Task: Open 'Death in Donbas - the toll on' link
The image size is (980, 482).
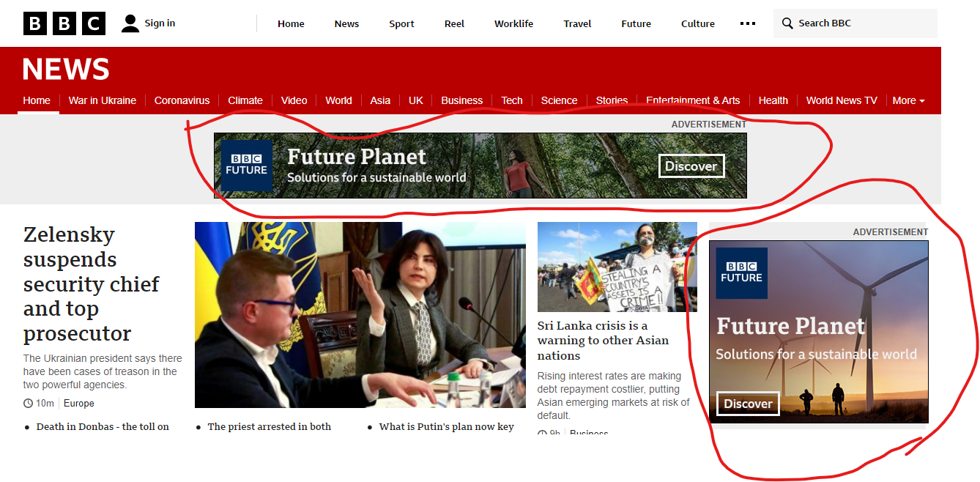Action: (x=103, y=426)
